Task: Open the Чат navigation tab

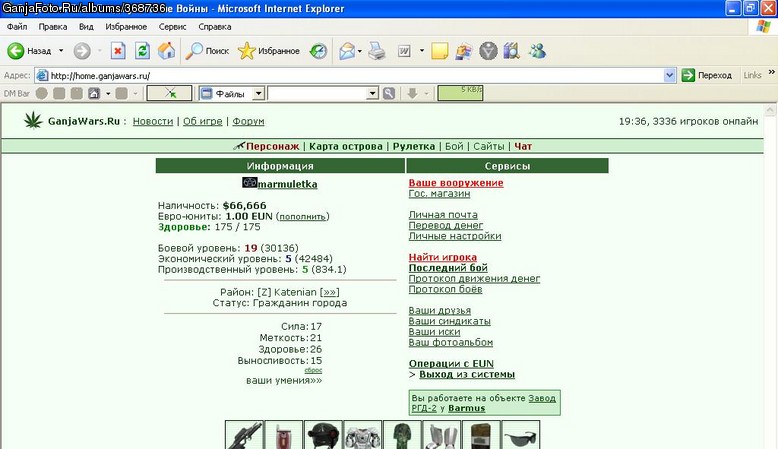Action: pyautogui.click(x=523, y=146)
